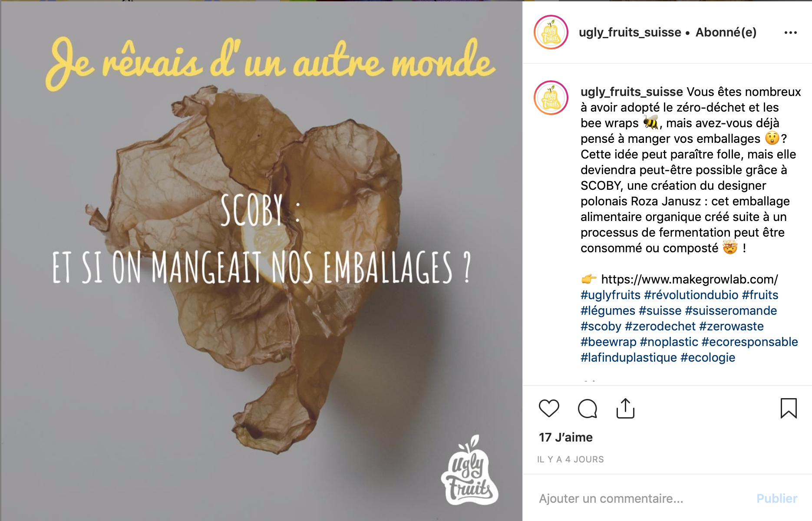This screenshot has height=521, width=812.
Task: Open comments with speech bubble icon
Action: pos(588,409)
